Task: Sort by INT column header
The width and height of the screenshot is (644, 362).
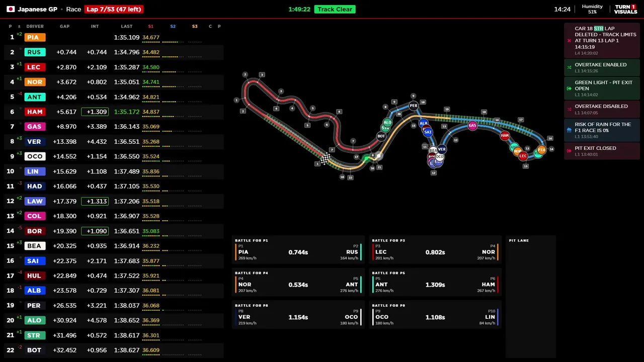Action: [95, 26]
